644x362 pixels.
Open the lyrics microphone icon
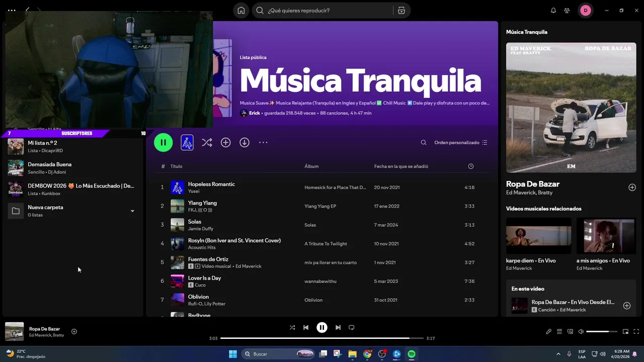click(549, 331)
